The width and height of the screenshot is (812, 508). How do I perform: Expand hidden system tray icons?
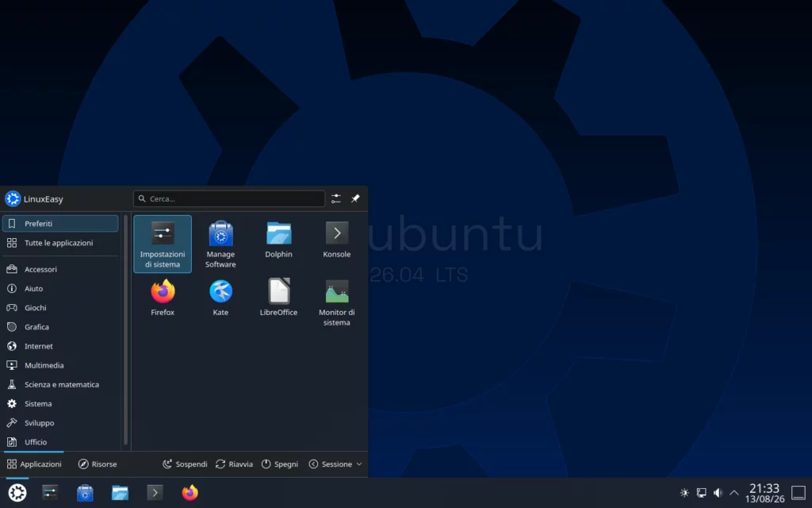(x=734, y=492)
